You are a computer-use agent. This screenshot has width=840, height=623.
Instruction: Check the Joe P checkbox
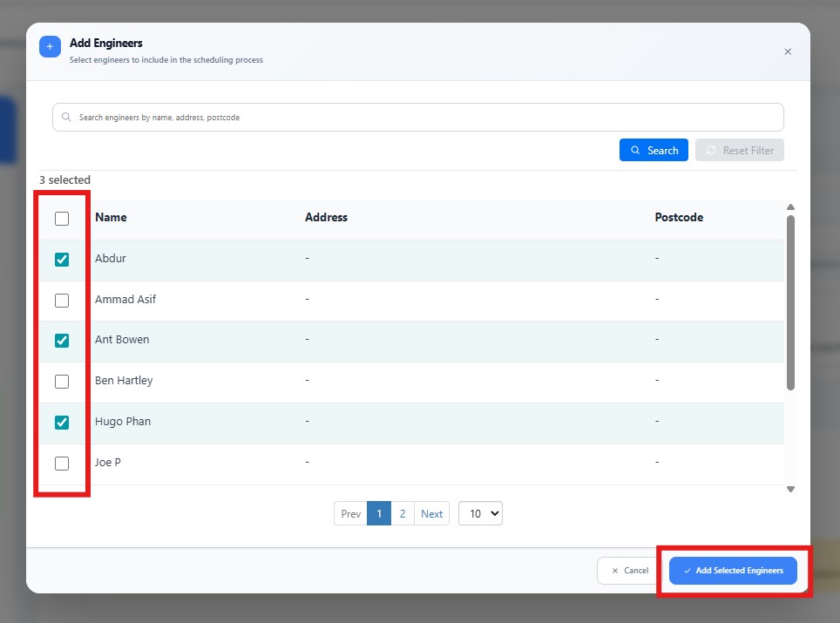point(62,463)
